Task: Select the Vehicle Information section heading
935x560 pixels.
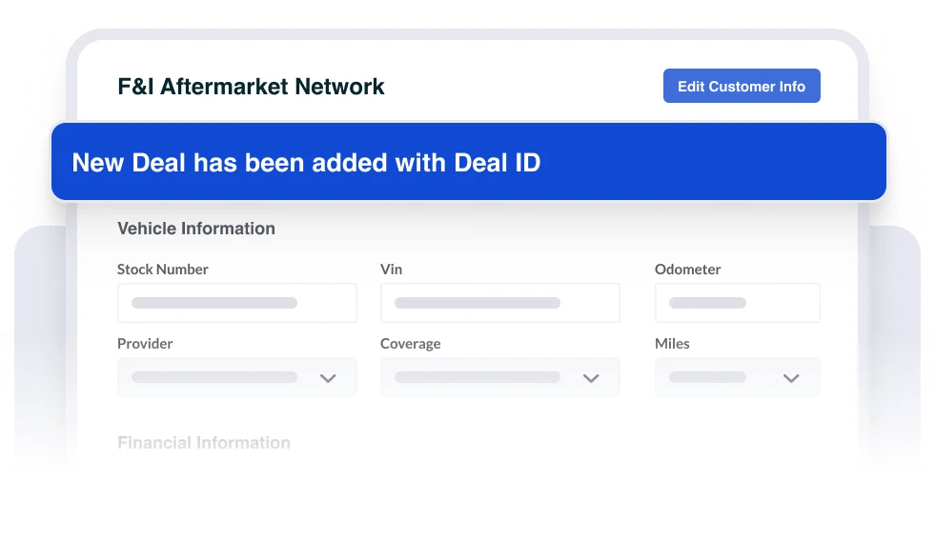Action: click(x=196, y=229)
